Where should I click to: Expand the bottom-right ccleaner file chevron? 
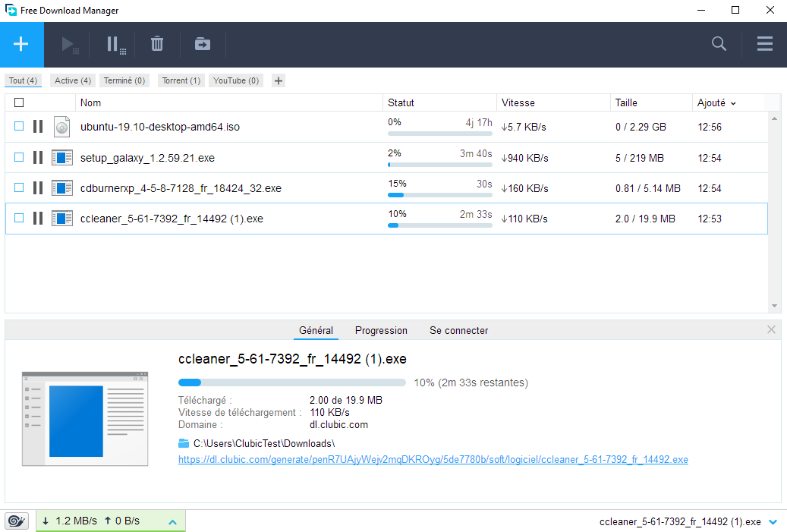[773, 522]
